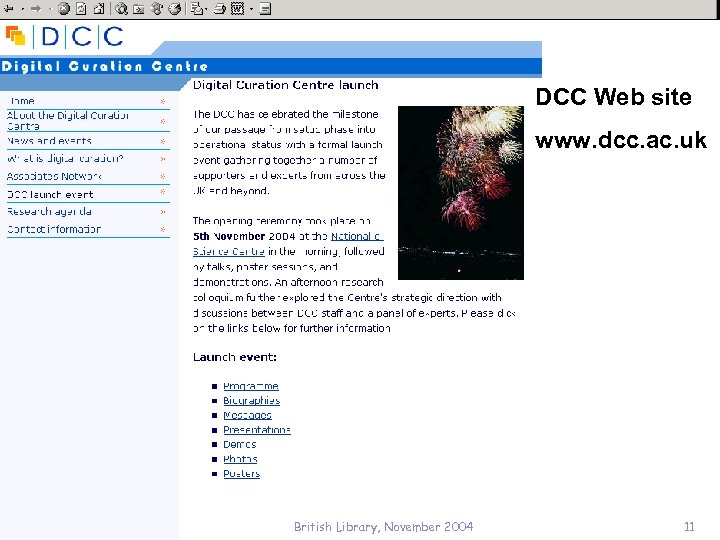The image size is (720, 540).
Task: Click the Discuss icon in toolbar
Action: click(265, 8)
